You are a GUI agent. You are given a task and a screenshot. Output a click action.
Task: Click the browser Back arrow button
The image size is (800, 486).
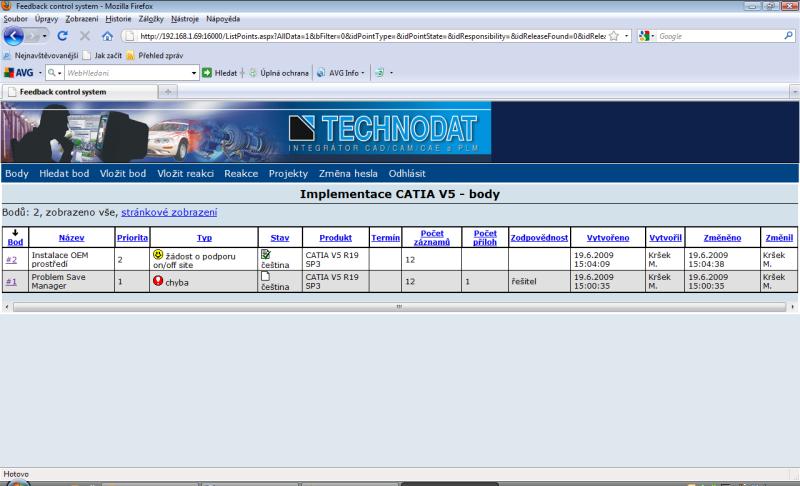(x=13, y=36)
